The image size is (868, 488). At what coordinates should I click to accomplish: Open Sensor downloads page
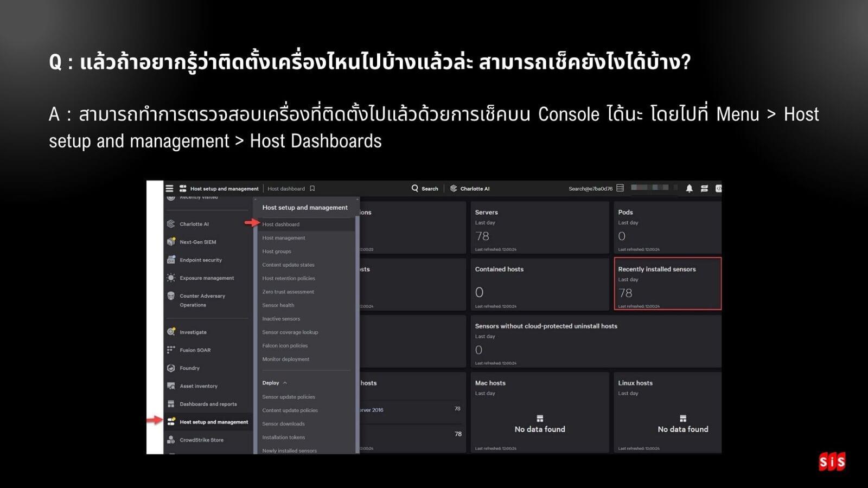point(283,424)
